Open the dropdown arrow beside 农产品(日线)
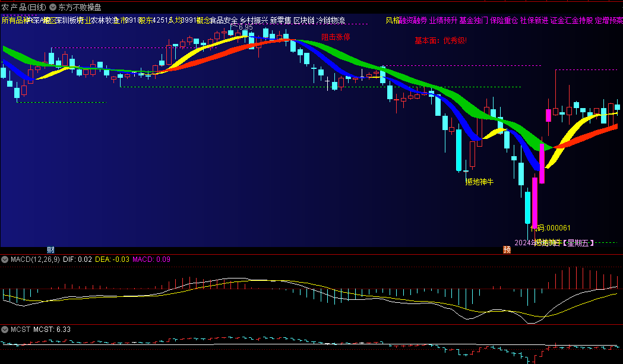 (x=53, y=7)
